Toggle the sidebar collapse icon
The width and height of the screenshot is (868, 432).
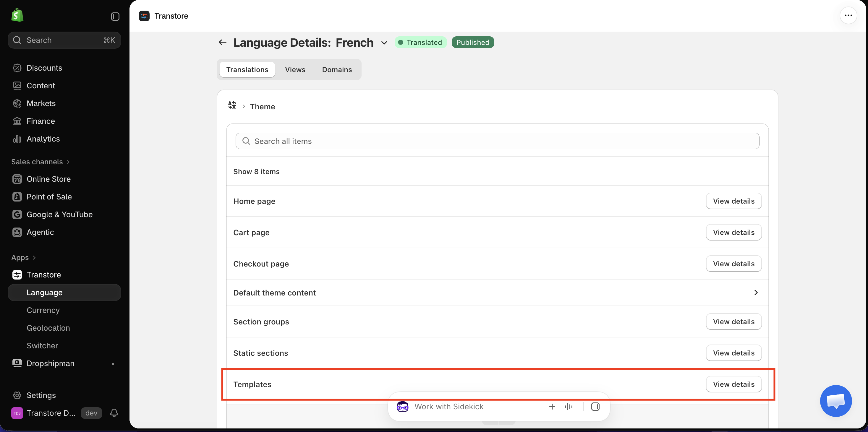(115, 17)
